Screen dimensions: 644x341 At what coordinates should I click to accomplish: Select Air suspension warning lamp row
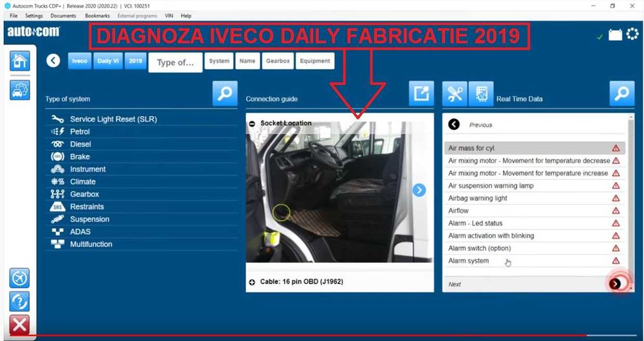tap(535, 186)
